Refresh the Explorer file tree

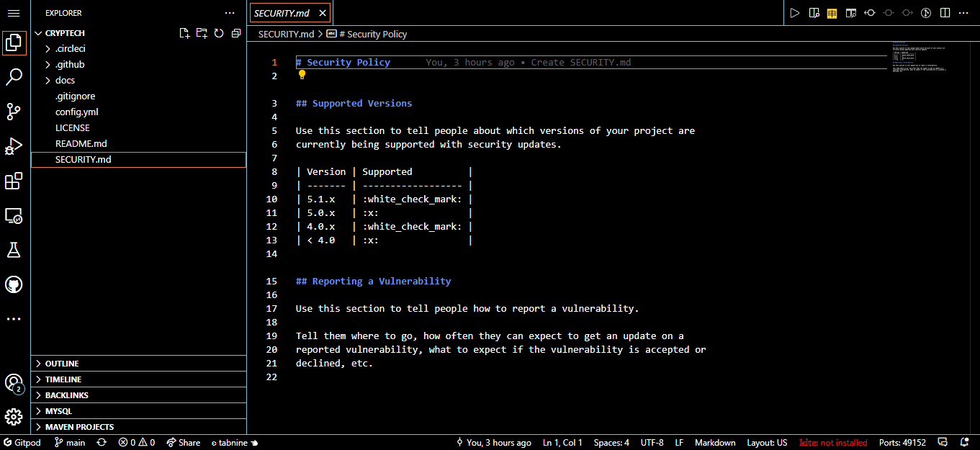click(219, 33)
